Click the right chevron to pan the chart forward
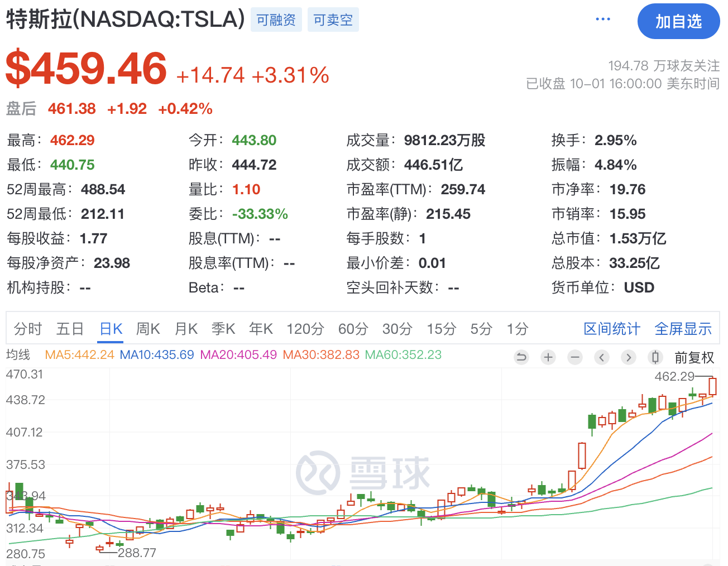Screen dimensions: 728x566 tap(628, 357)
